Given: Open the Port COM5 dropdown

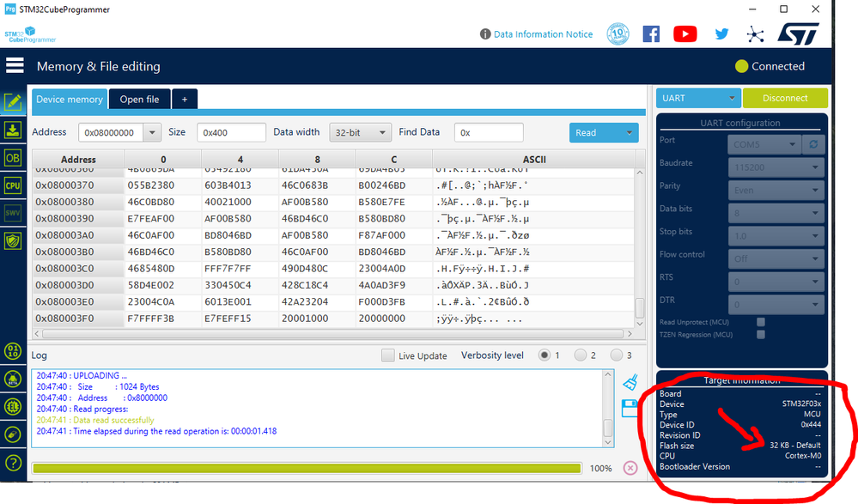Looking at the screenshot, I should point(764,144).
